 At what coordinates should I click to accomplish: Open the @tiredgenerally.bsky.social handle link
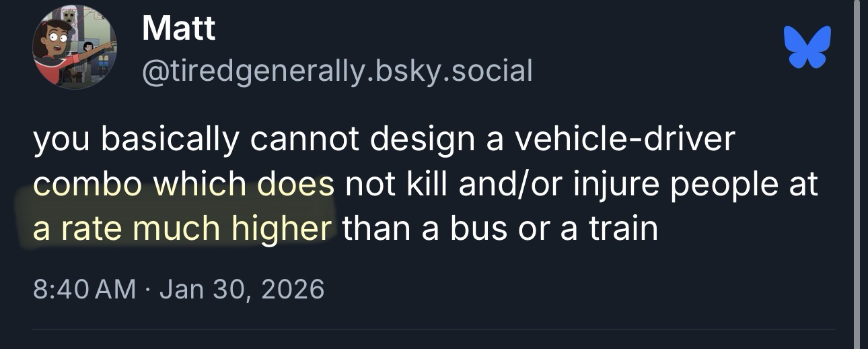tap(337, 69)
